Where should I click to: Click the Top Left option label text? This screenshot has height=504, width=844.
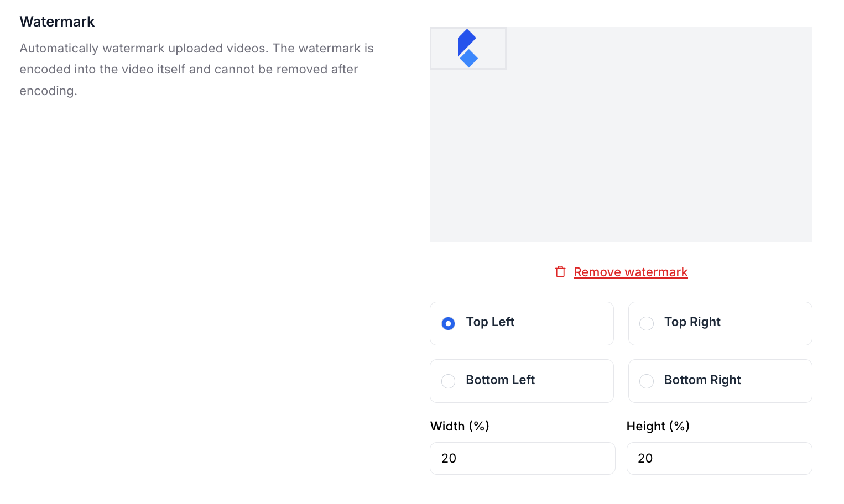pos(490,322)
